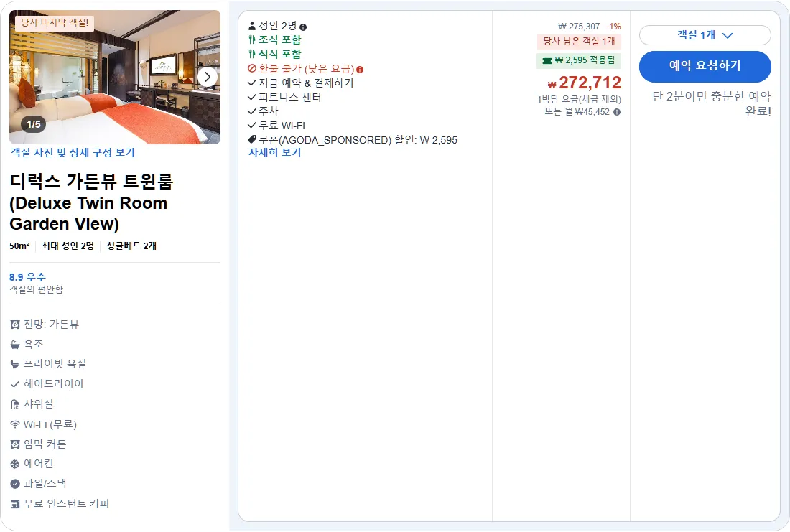
Task: Click the 자세히 보기 details link
Action: coord(274,153)
